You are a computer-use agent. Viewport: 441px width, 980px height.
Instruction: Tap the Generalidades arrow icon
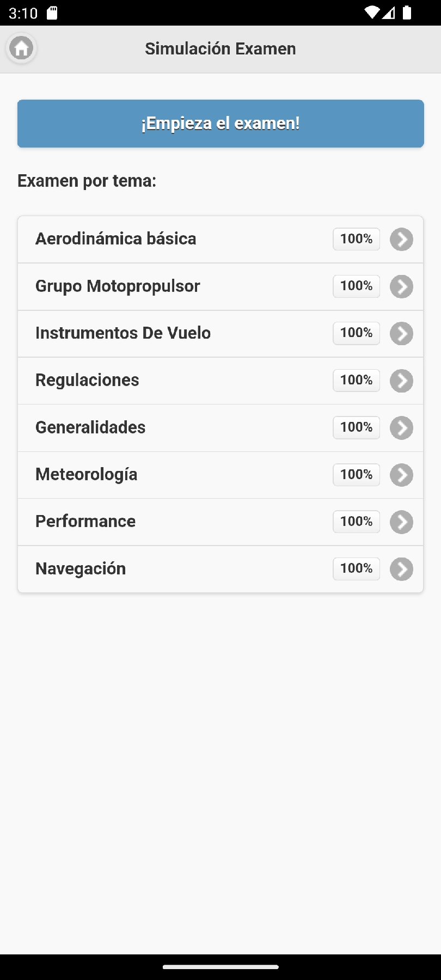401,428
